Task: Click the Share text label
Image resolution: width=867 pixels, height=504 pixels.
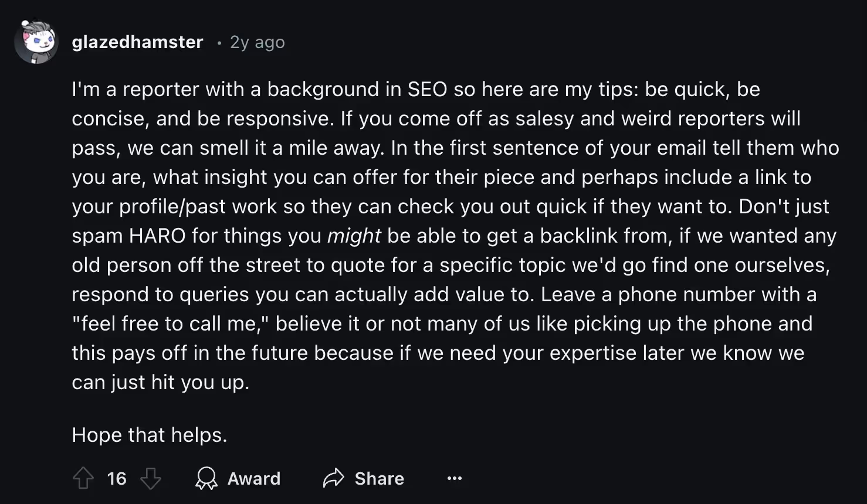Action: point(380,478)
